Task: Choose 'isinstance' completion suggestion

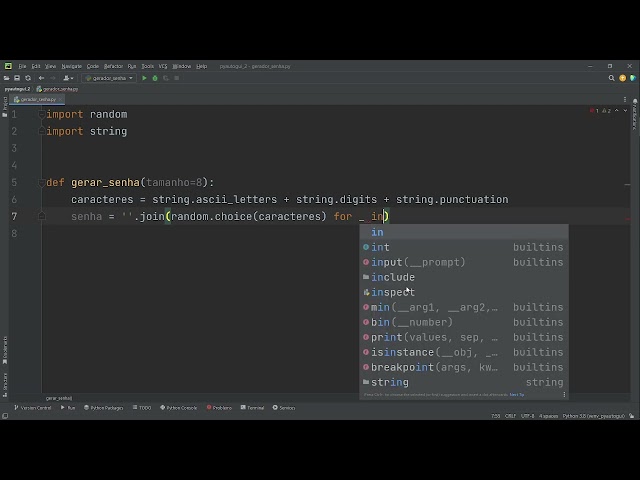Action: click(x=464, y=352)
